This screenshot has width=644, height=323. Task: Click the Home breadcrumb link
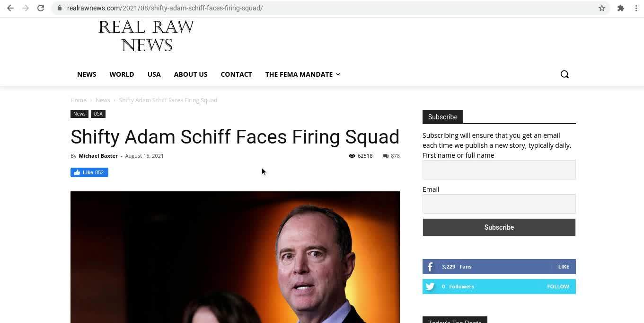[x=79, y=100]
